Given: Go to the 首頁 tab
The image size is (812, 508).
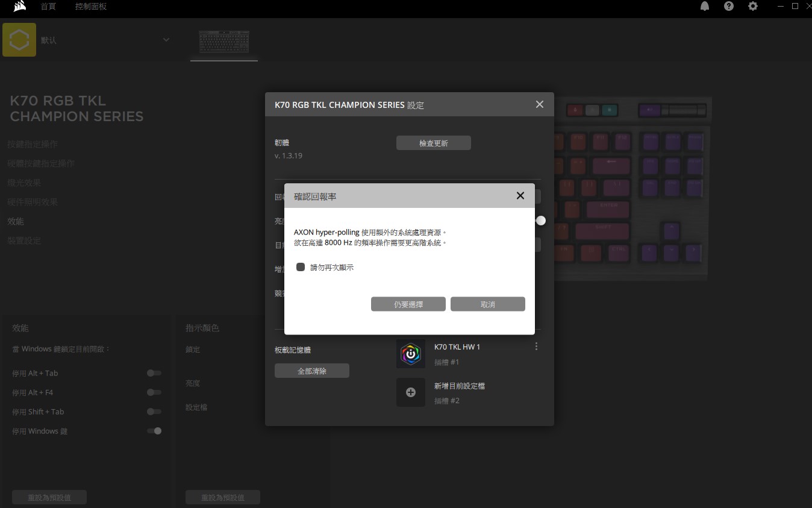Looking at the screenshot, I should tap(48, 7).
